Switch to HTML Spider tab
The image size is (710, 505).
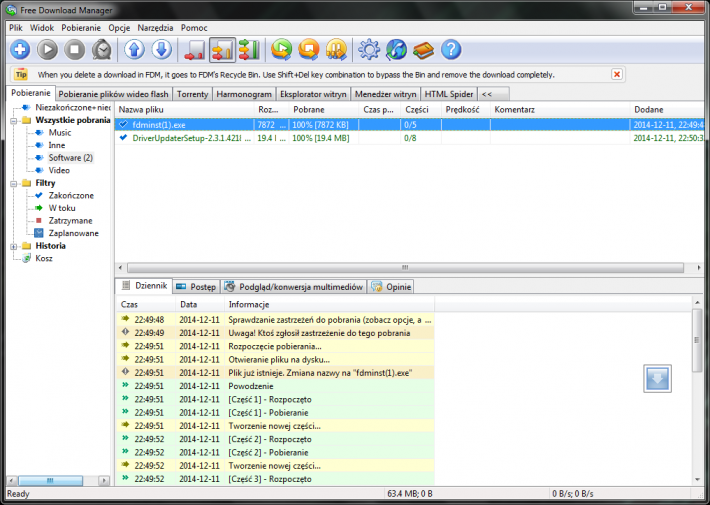pos(449,94)
